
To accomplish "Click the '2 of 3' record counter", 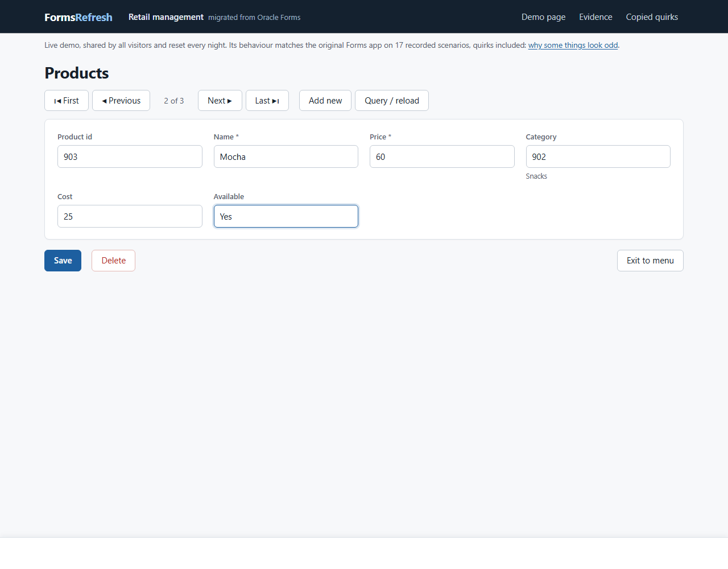I will 174,101.
